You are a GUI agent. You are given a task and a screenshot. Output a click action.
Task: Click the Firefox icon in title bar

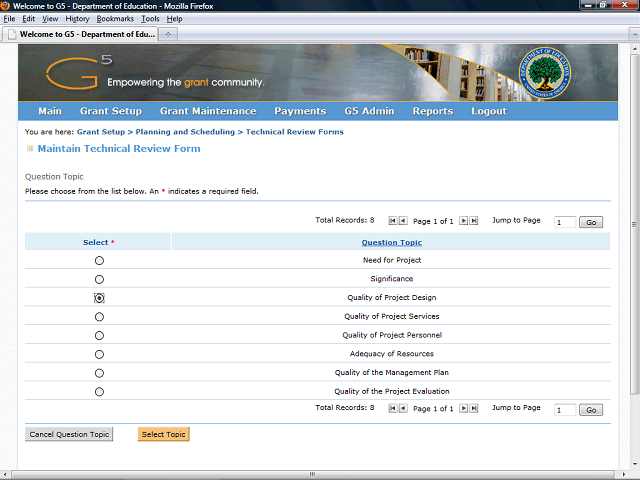point(5,6)
